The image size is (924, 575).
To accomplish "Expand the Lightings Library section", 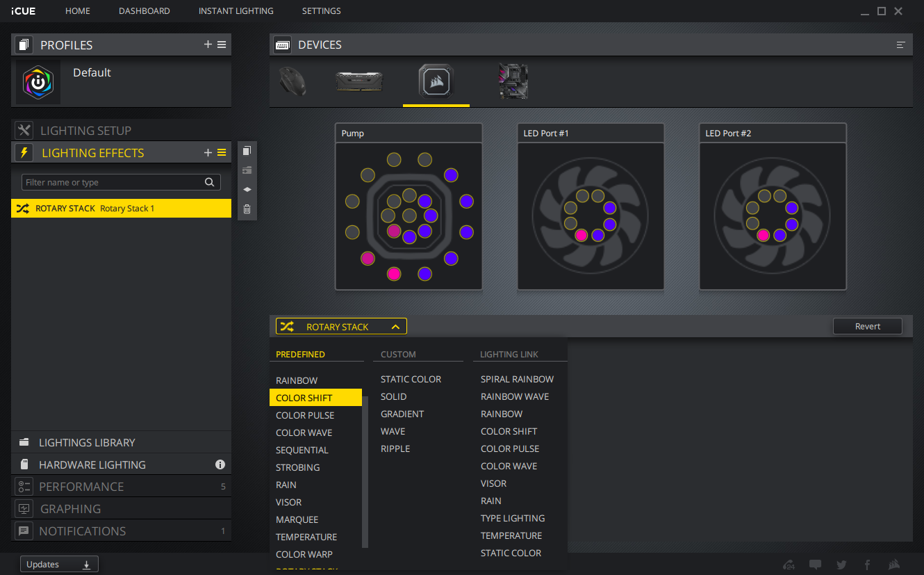I will click(x=121, y=442).
